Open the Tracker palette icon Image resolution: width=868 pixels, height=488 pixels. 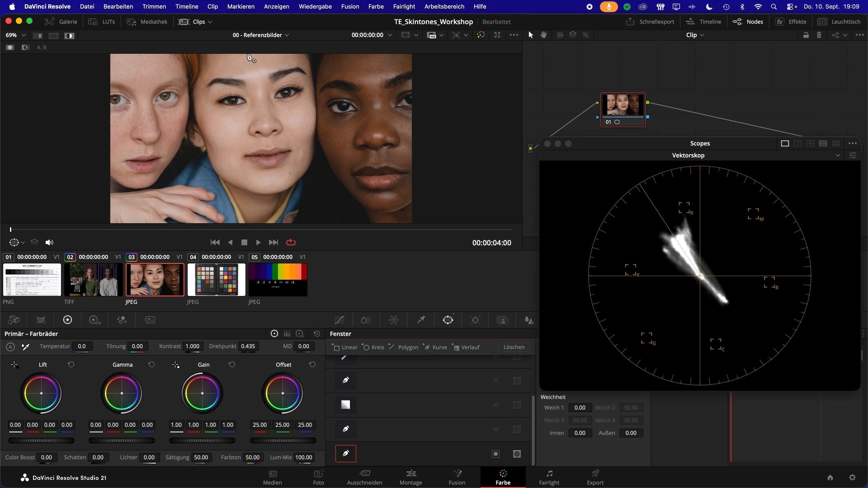pyautogui.click(x=475, y=320)
